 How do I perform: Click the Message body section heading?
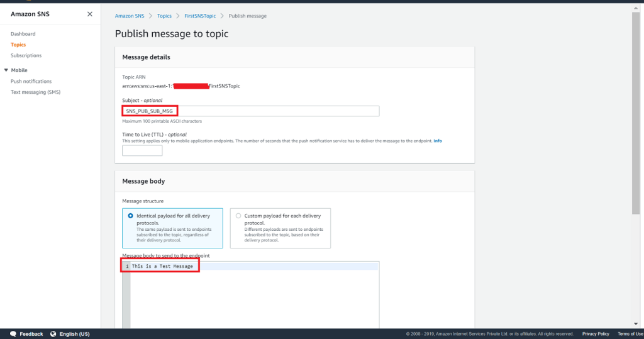point(143,181)
